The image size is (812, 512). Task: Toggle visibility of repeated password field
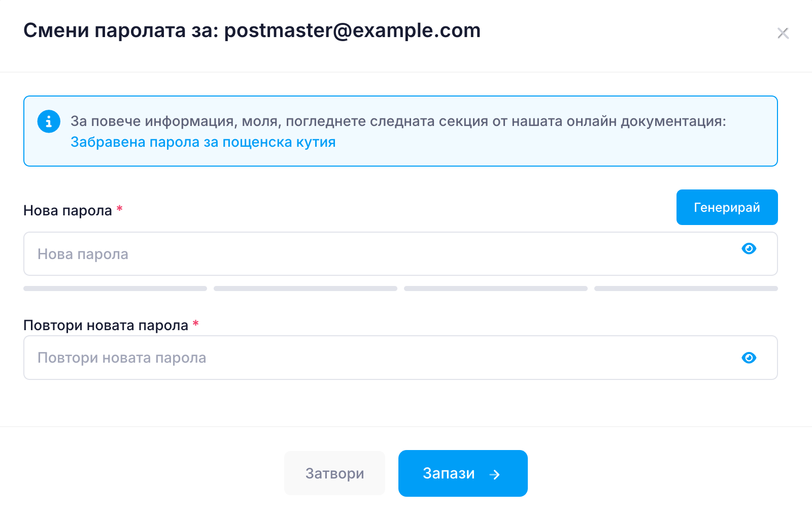pos(749,358)
